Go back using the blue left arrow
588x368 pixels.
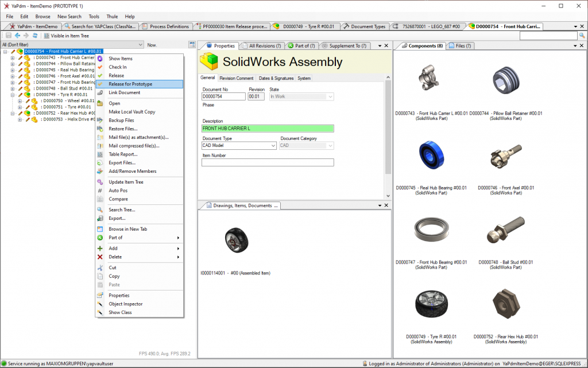(x=17, y=36)
